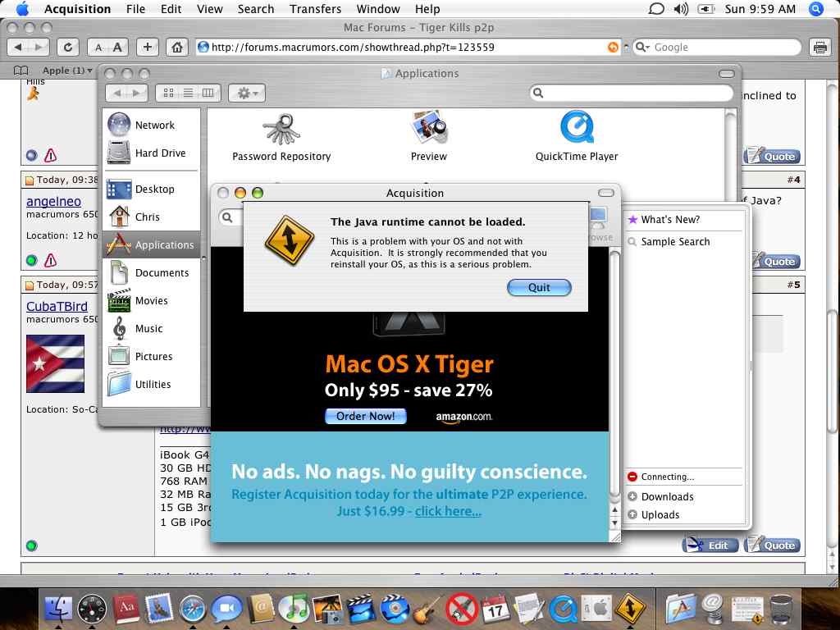Click Safari's Home button

pyautogui.click(x=177, y=47)
